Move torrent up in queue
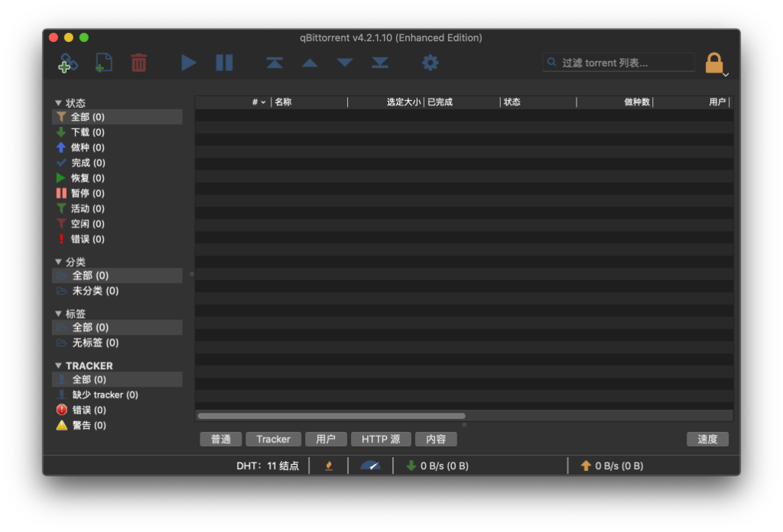Viewport: 783px width, 532px height. (x=310, y=63)
